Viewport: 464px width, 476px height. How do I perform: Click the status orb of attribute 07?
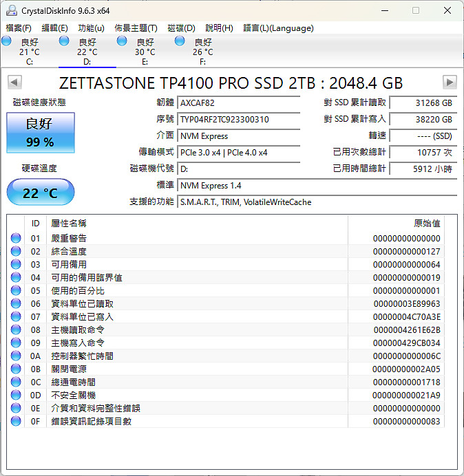pyautogui.click(x=16, y=316)
